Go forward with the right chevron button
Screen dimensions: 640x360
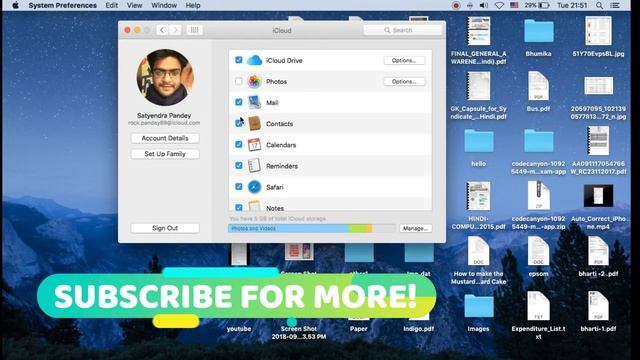[x=176, y=30]
